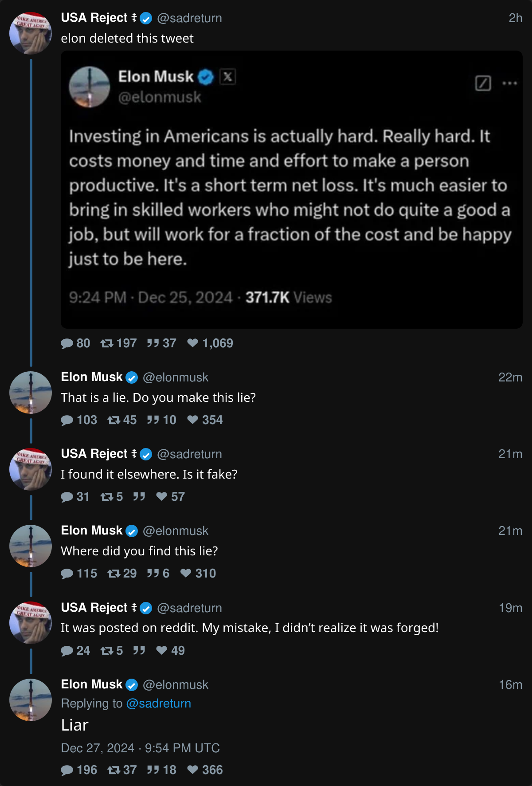Quote the 'That is a lie' reply
This screenshot has width=532, height=786.
click(x=153, y=420)
